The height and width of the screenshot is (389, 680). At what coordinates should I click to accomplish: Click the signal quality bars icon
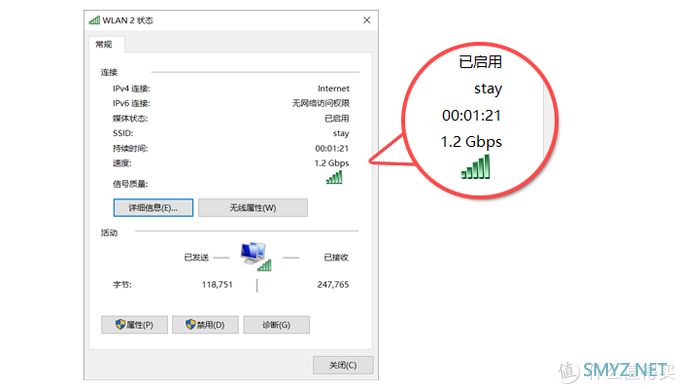point(334,177)
